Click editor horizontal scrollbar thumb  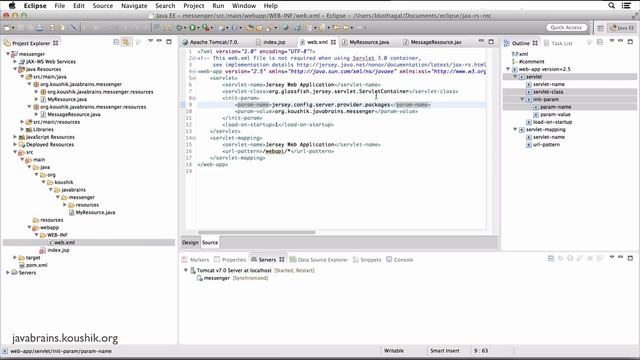[x=257, y=232]
